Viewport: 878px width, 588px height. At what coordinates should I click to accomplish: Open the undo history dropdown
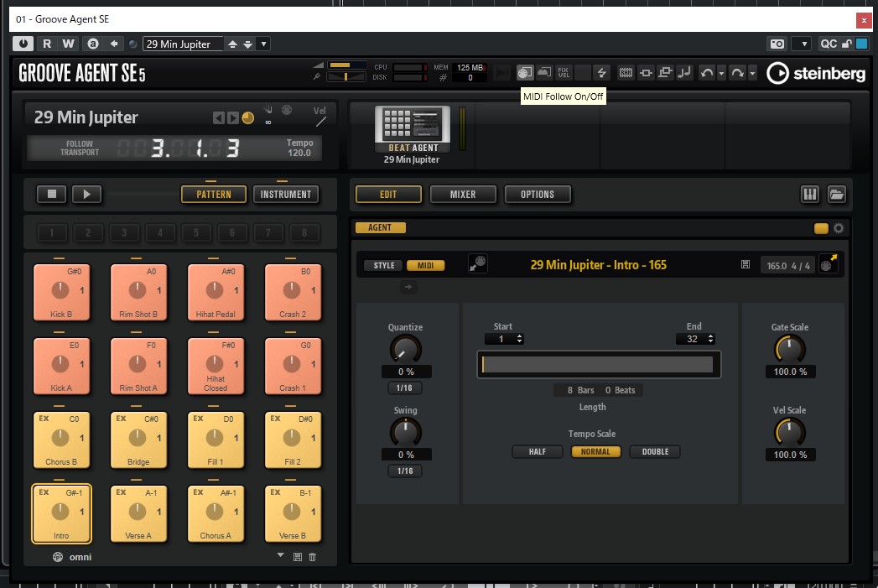tap(721, 73)
